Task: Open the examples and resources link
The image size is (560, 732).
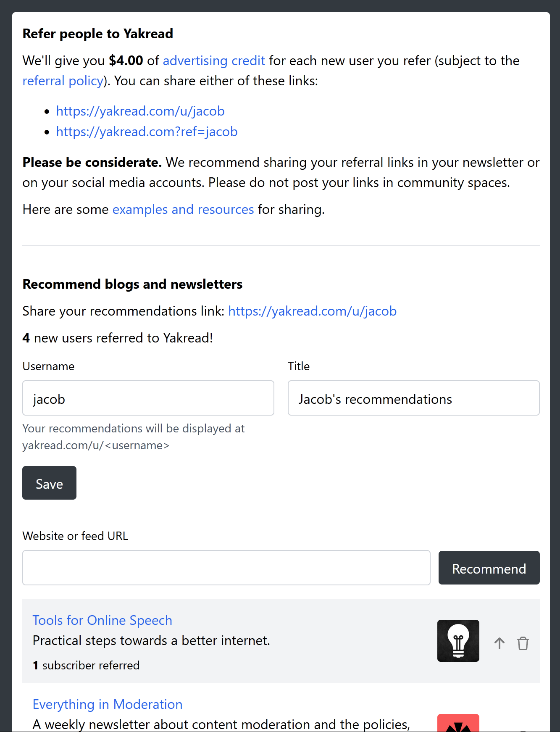Action: [183, 210]
